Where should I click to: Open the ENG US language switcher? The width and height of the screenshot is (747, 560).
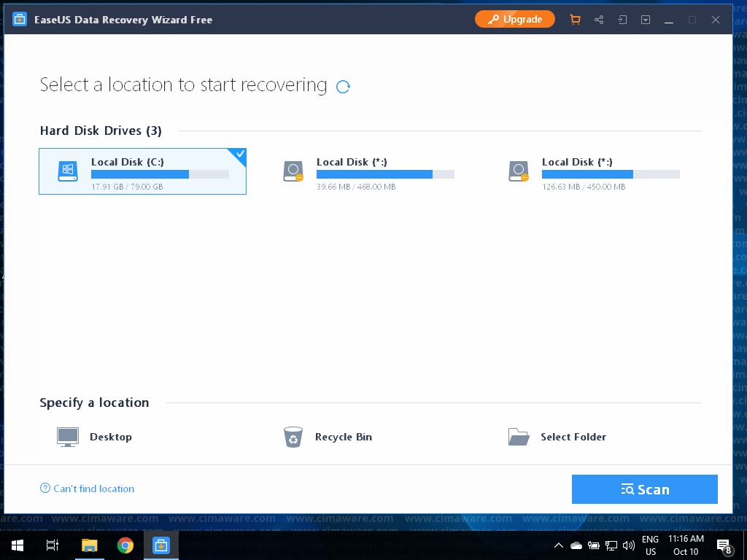(650, 545)
